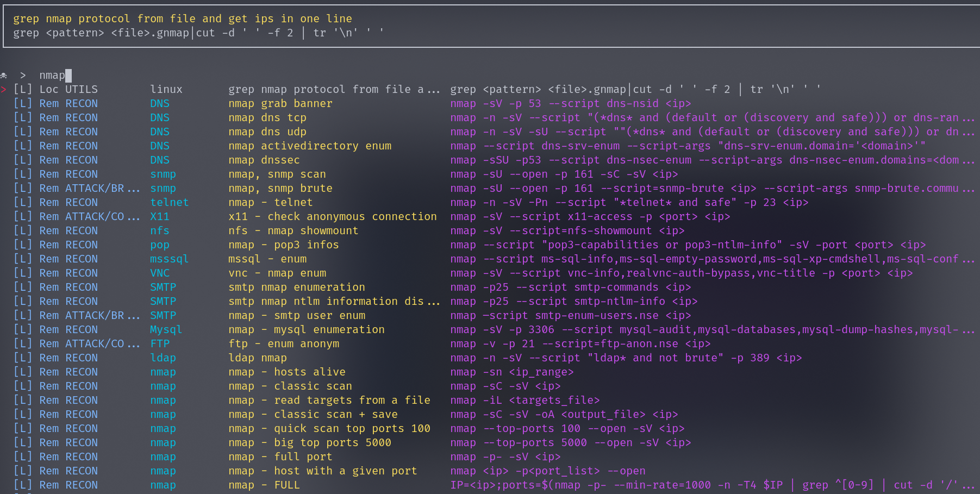Screen dimensions: 980x494
Task: Select the 'nmap - hosts alive' entry
Action: (287, 372)
